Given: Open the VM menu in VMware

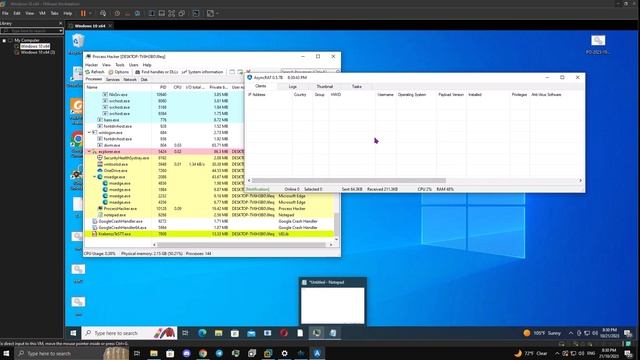Looking at the screenshot, I should [42, 13].
